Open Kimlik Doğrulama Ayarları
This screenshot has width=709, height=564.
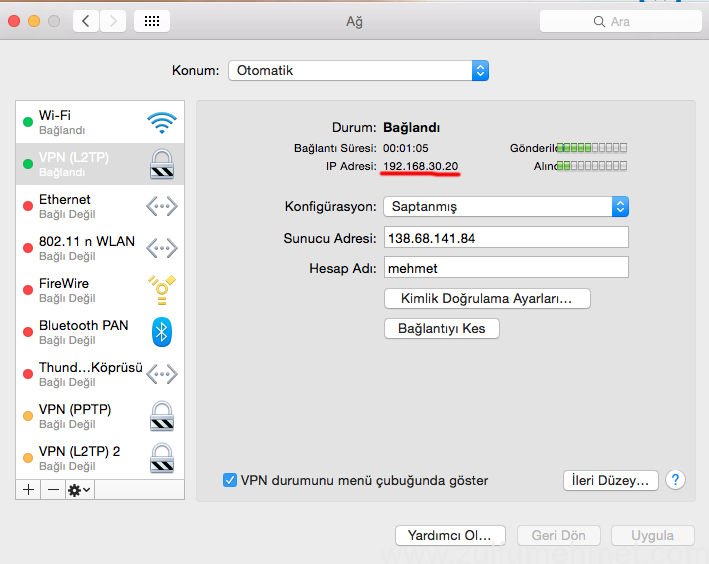tap(486, 298)
